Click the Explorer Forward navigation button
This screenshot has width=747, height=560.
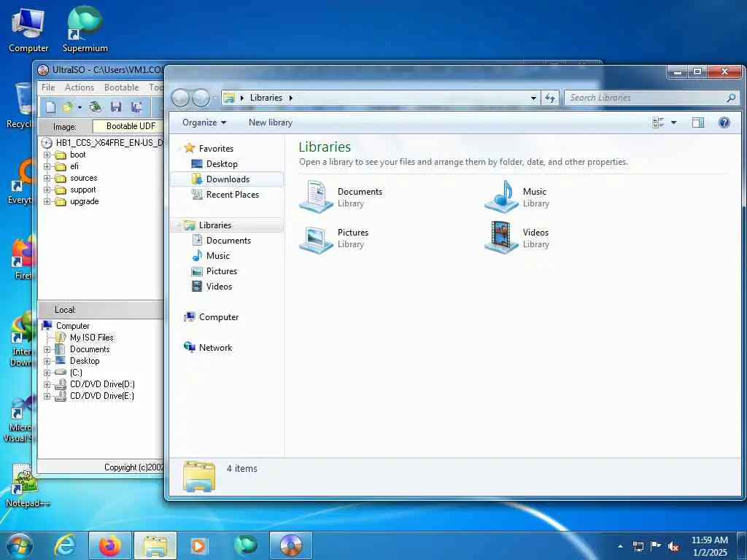pos(201,98)
